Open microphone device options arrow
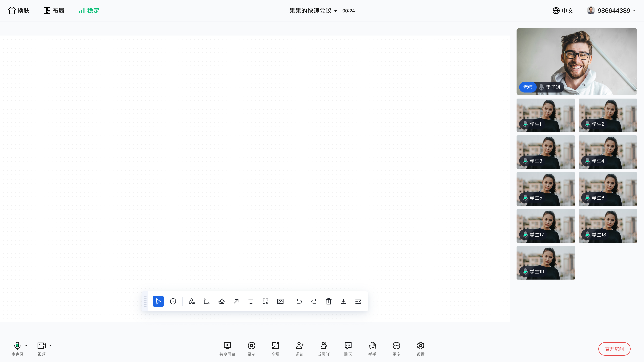 pos(26,346)
